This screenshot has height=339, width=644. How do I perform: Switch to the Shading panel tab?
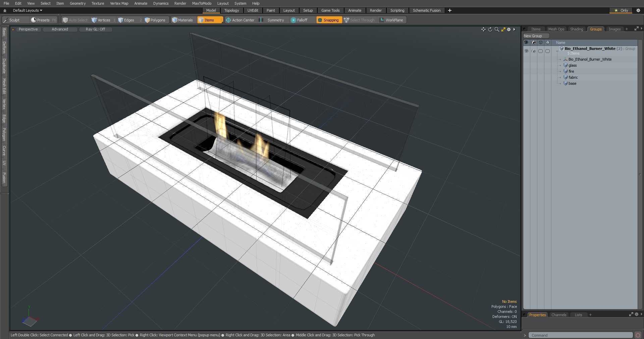pyautogui.click(x=576, y=29)
